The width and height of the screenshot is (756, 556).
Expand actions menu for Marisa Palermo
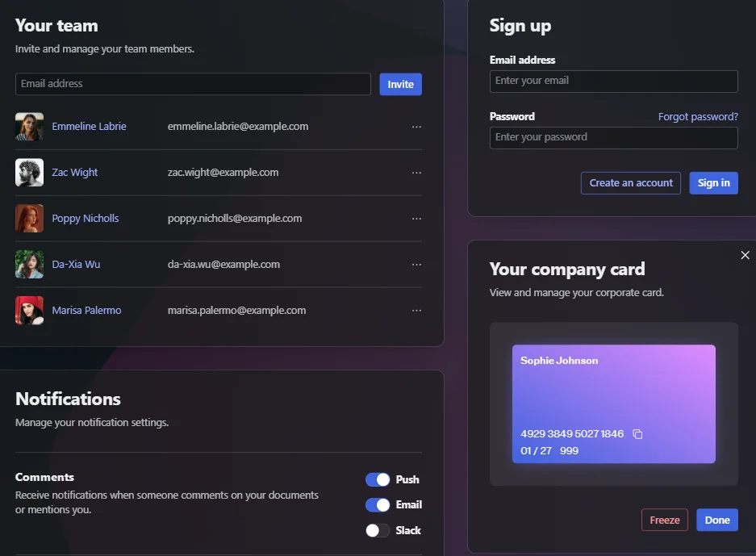coord(416,311)
